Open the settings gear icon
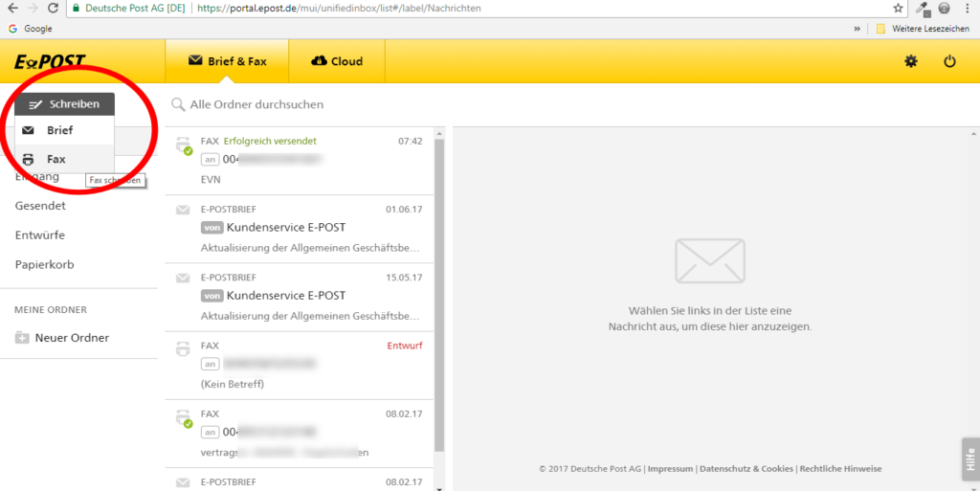This screenshot has width=980, height=491. point(910,61)
